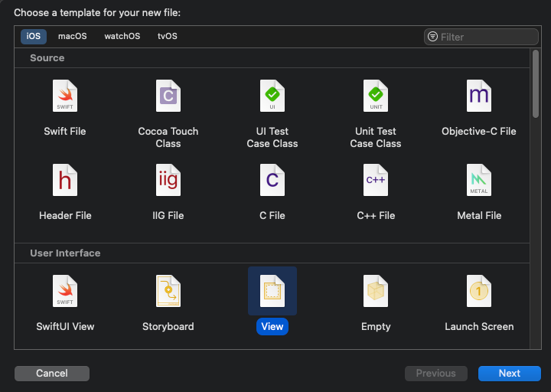Click the "C File" label text

pos(272,215)
